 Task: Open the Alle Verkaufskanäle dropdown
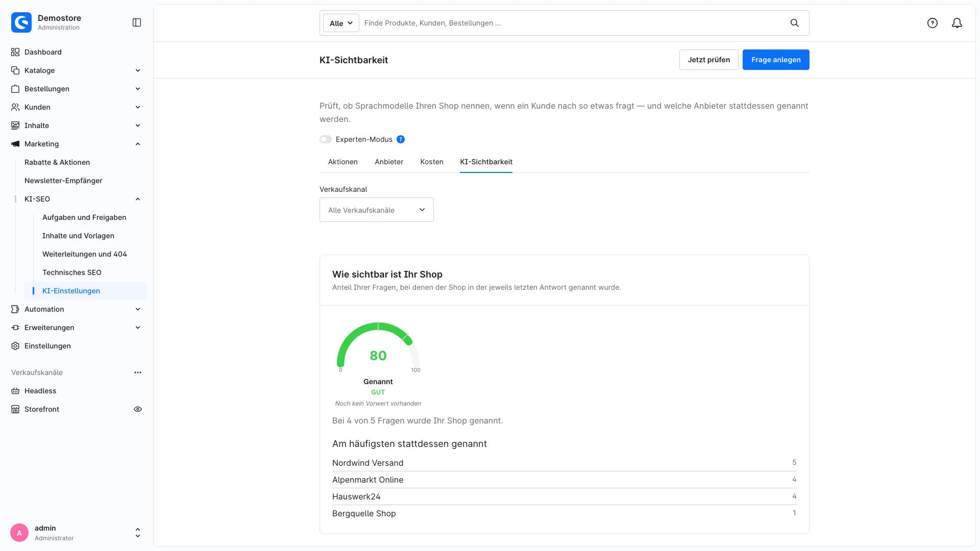click(377, 210)
